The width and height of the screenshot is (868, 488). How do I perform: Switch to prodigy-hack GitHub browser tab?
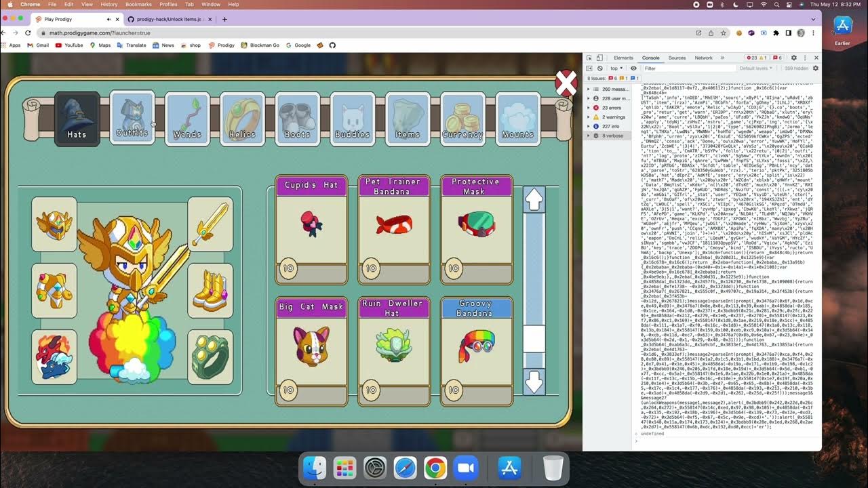click(x=170, y=19)
